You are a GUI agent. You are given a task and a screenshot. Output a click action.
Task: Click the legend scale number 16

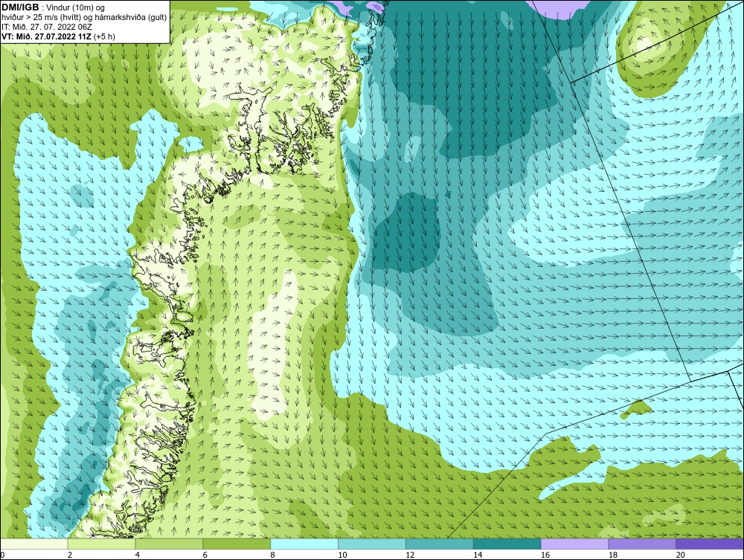(545, 555)
